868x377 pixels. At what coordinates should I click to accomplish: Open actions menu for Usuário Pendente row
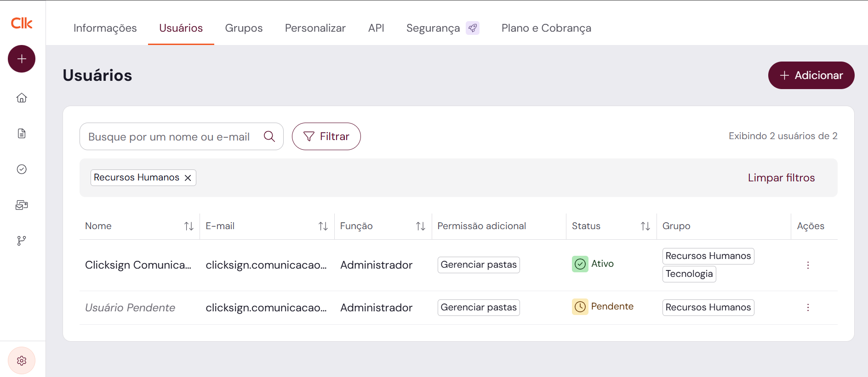(808, 308)
